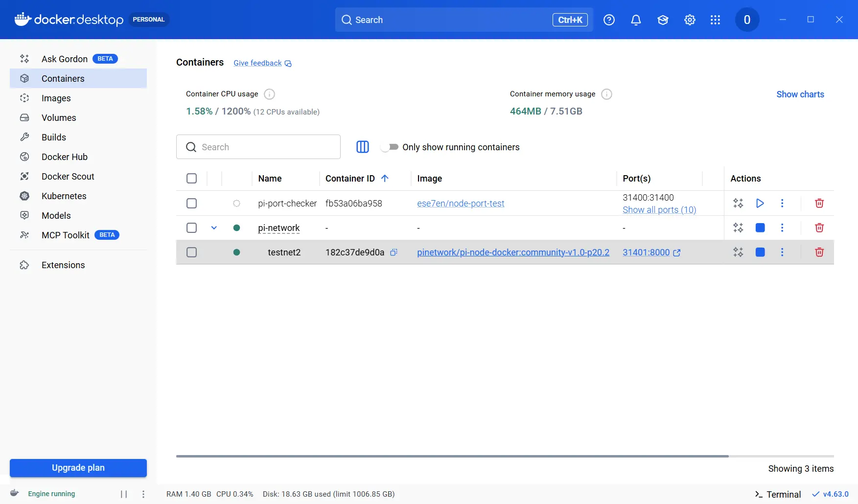Start the pi-port-checker container
This screenshot has width=858, height=504.
[760, 203]
